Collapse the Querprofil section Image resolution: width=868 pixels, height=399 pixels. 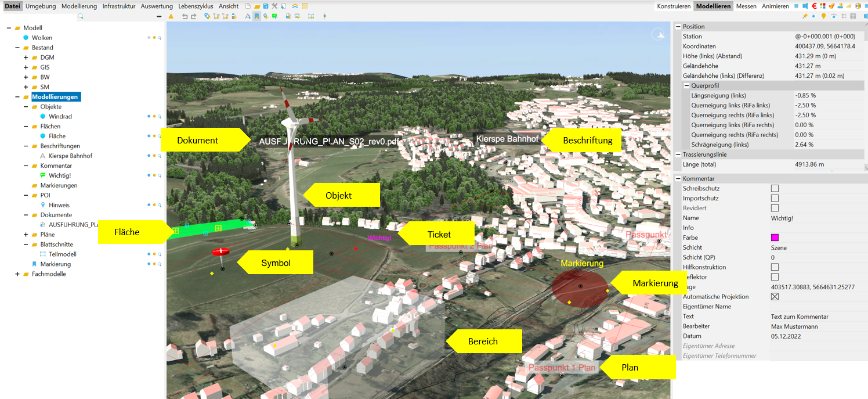[x=686, y=86]
